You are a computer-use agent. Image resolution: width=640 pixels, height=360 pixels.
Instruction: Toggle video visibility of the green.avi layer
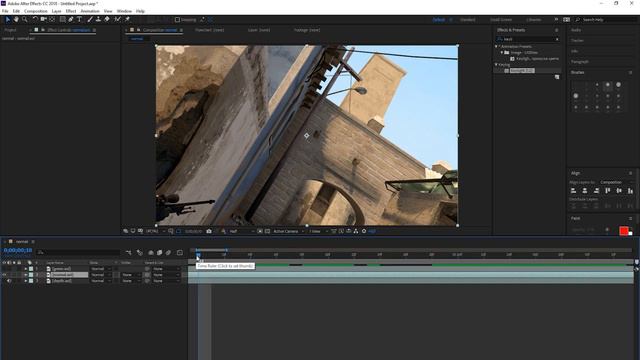pos(4,269)
